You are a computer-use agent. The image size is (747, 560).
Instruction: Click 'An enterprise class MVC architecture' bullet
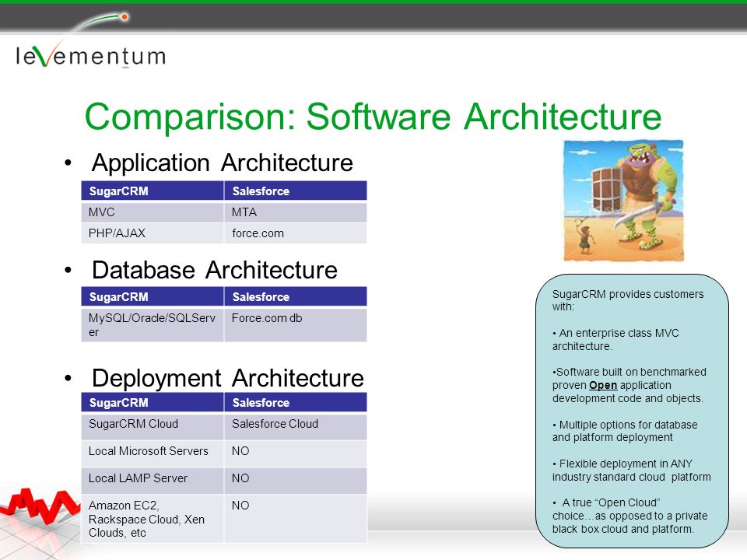pyautogui.click(x=615, y=340)
